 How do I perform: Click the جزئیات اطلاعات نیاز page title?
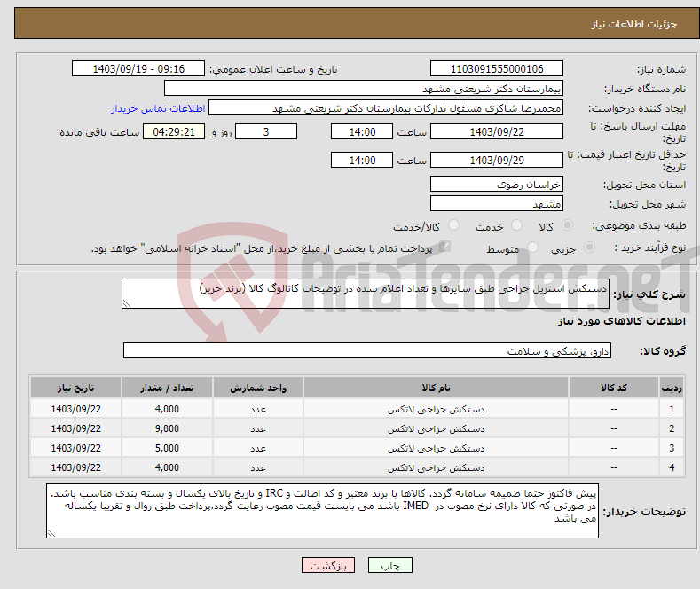[634, 24]
